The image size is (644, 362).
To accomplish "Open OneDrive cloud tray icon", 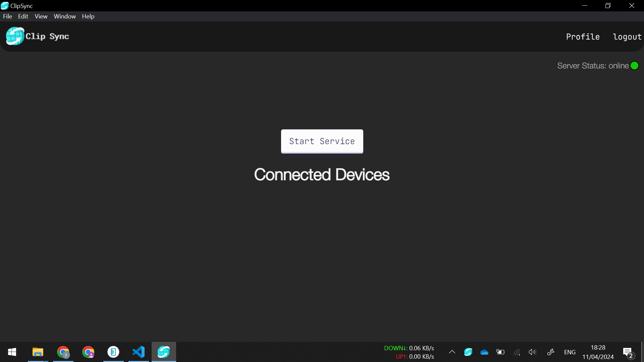I will click(x=484, y=352).
